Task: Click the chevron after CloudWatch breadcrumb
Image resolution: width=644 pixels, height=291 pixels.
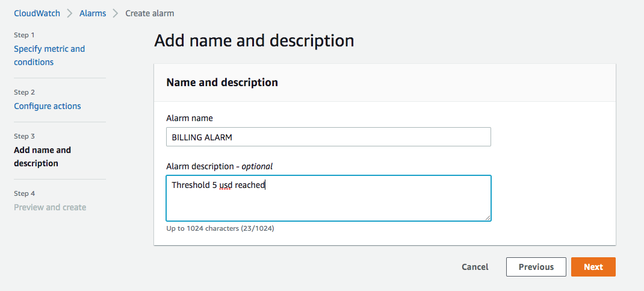Action: click(x=69, y=13)
